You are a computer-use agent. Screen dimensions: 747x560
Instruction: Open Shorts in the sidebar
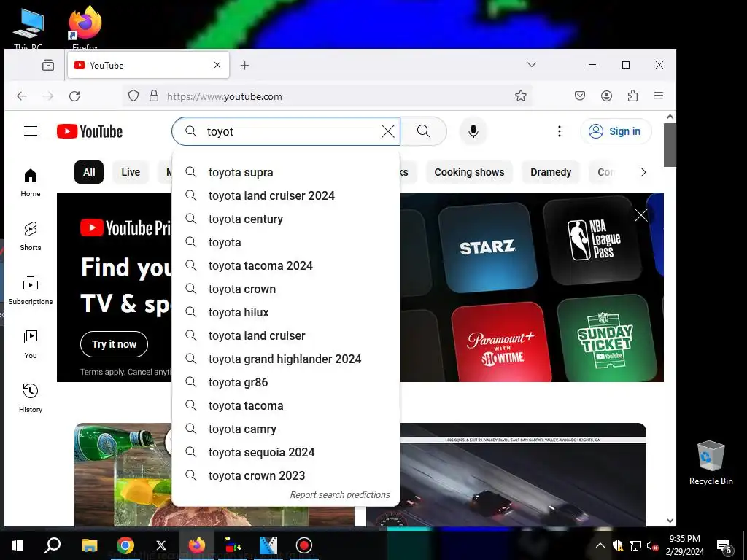31,236
